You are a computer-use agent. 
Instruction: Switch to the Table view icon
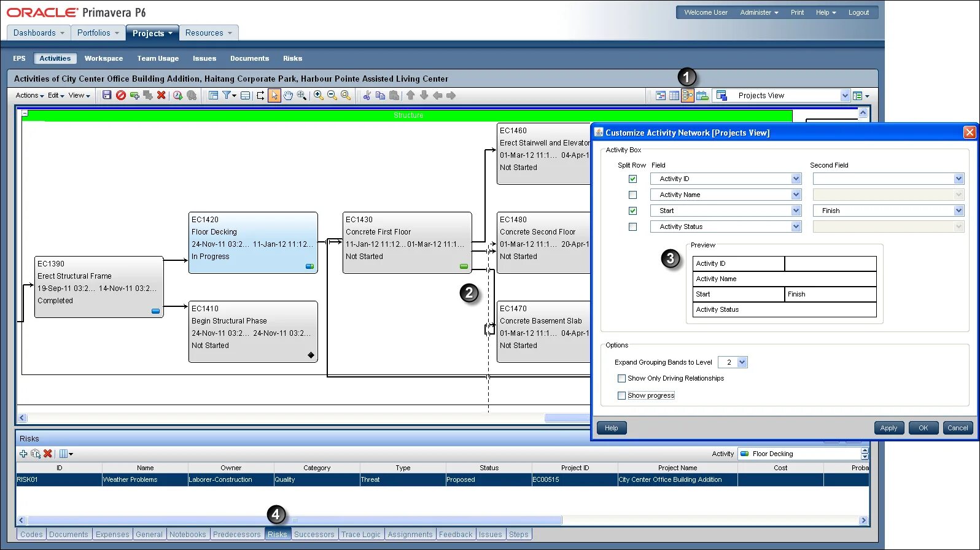tap(674, 96)
